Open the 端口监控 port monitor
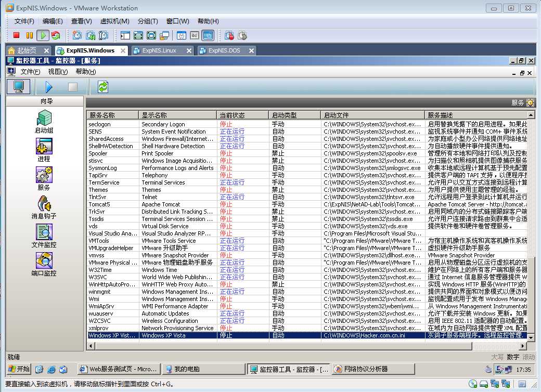The height and width of the screenshot is (392, 541). [x=44, y=265]
